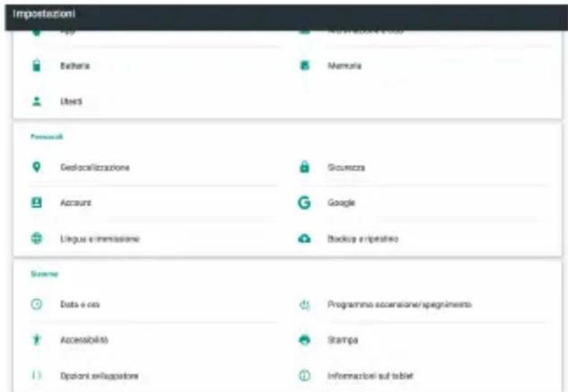
Task: Select the Stampa printer icon
Action: (305, 340)
